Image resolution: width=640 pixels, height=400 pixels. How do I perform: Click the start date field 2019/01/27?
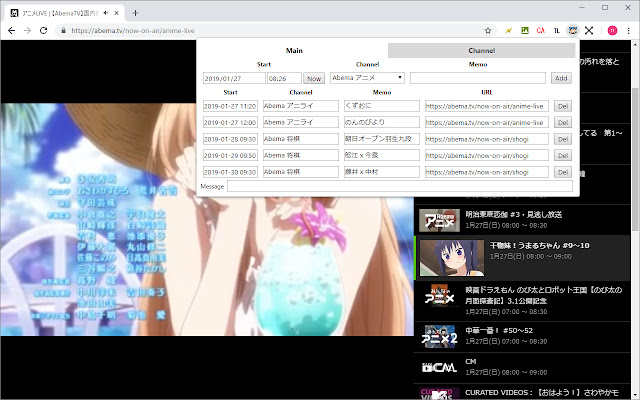tap(234, 78)
